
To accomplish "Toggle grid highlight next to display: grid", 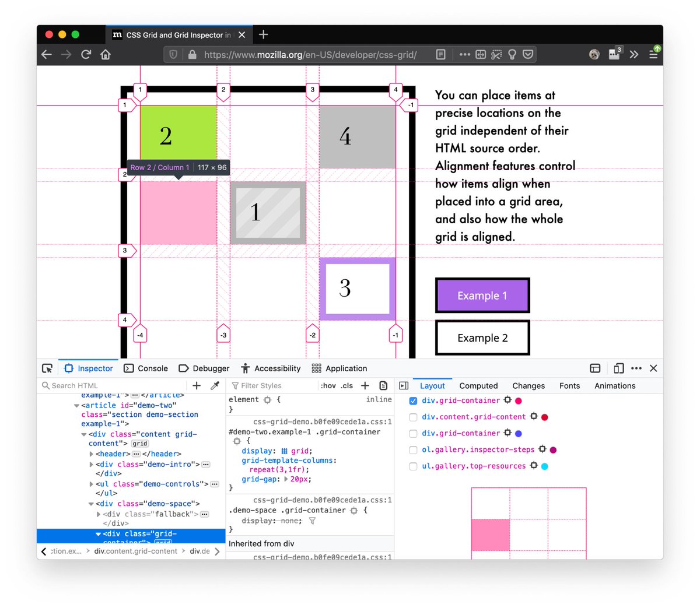I will tap(285, 451).
